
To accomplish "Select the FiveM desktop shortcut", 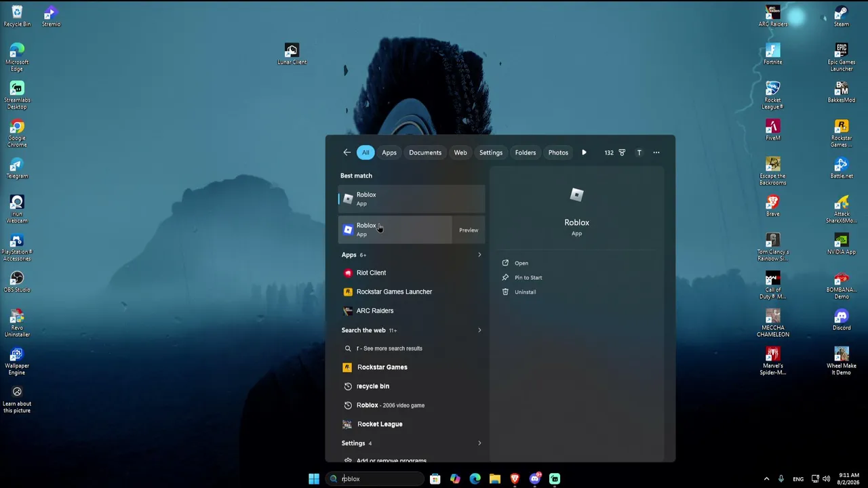I will 773,130.
